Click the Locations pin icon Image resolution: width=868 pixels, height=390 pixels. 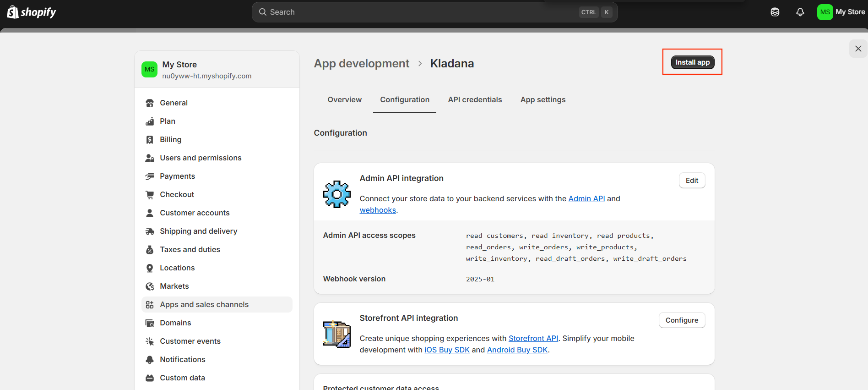[150, 268]
